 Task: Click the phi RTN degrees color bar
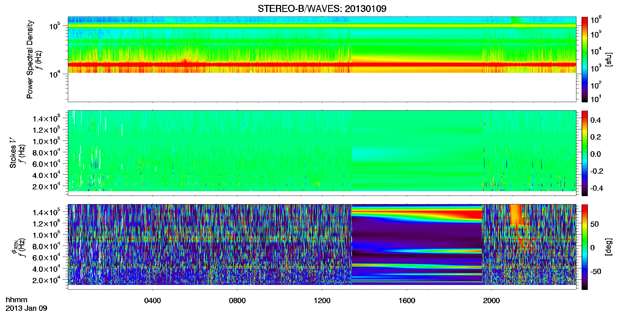pos(585,247)
